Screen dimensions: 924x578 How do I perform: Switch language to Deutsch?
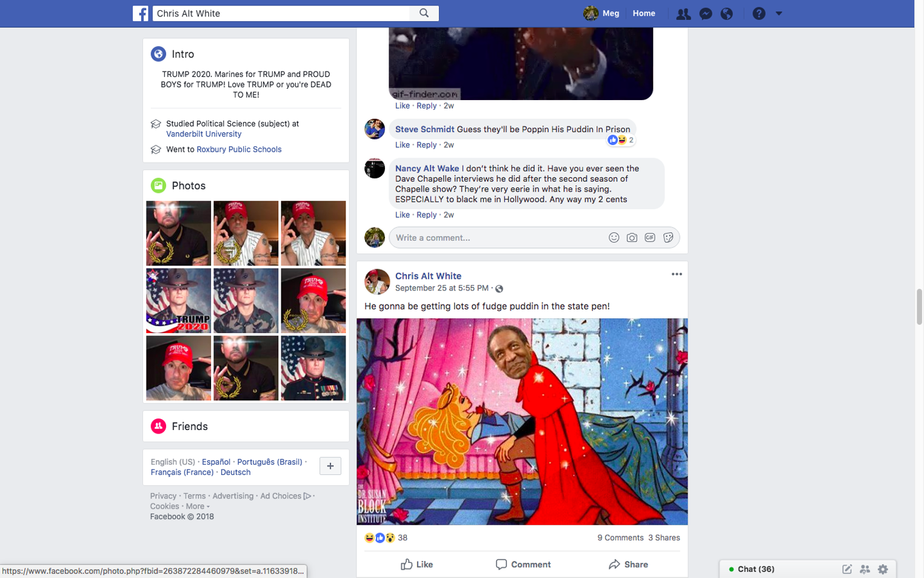pos(235,472)
